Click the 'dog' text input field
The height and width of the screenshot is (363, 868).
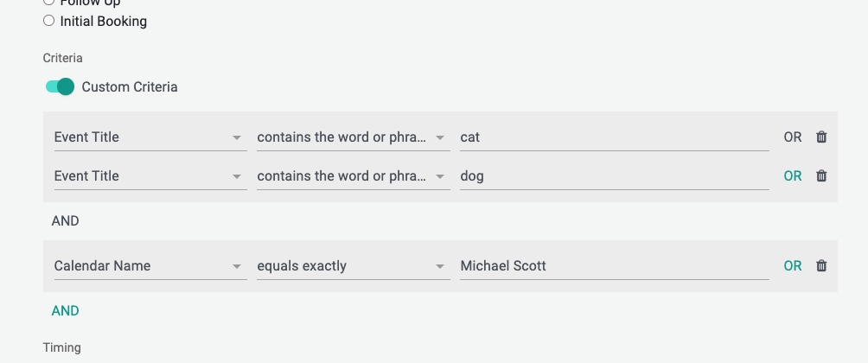pos(615,176)
